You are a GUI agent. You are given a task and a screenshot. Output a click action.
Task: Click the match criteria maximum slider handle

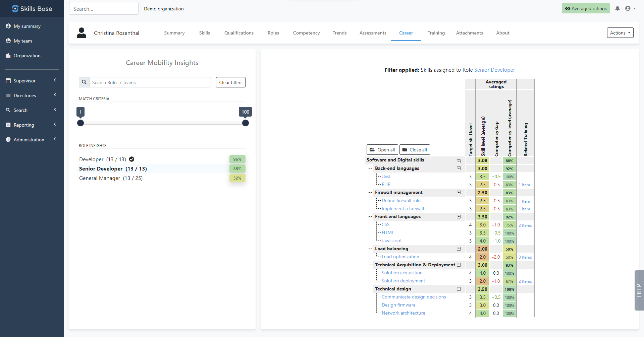point(246,123)
